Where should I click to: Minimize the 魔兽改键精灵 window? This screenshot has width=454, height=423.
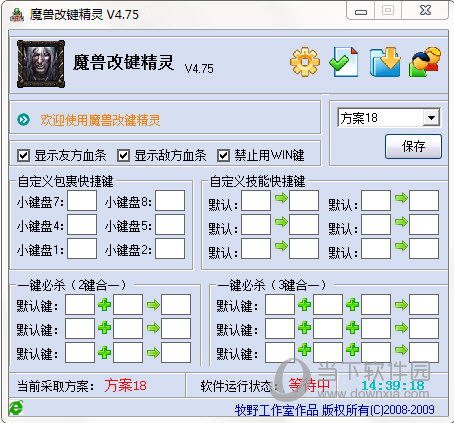pos(361,11)
